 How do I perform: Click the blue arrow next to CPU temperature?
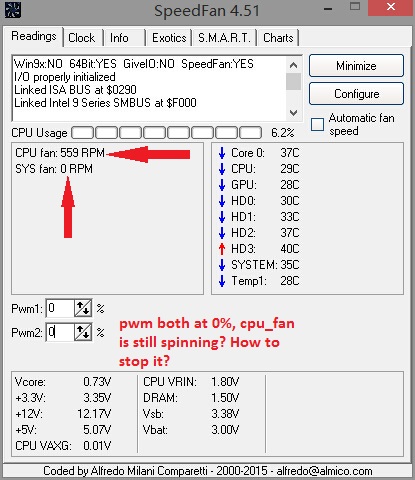[222, 169]
